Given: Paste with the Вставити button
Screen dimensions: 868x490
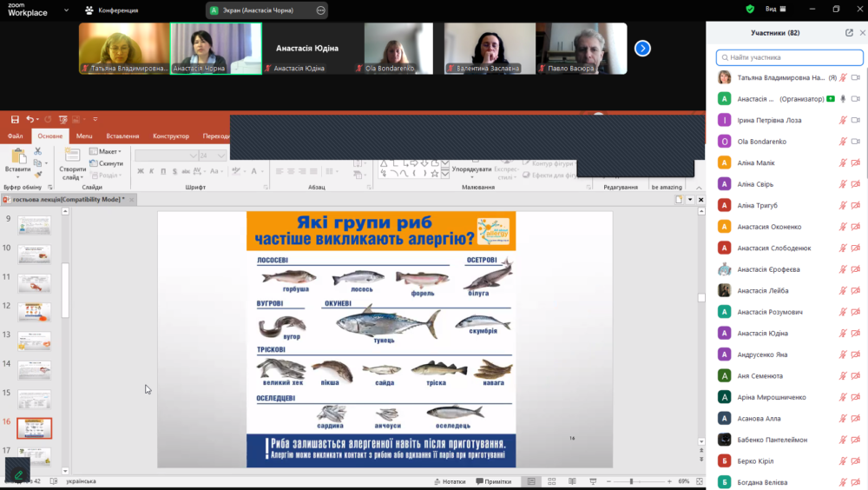Looking at the screenshot, I should point(17,163).
